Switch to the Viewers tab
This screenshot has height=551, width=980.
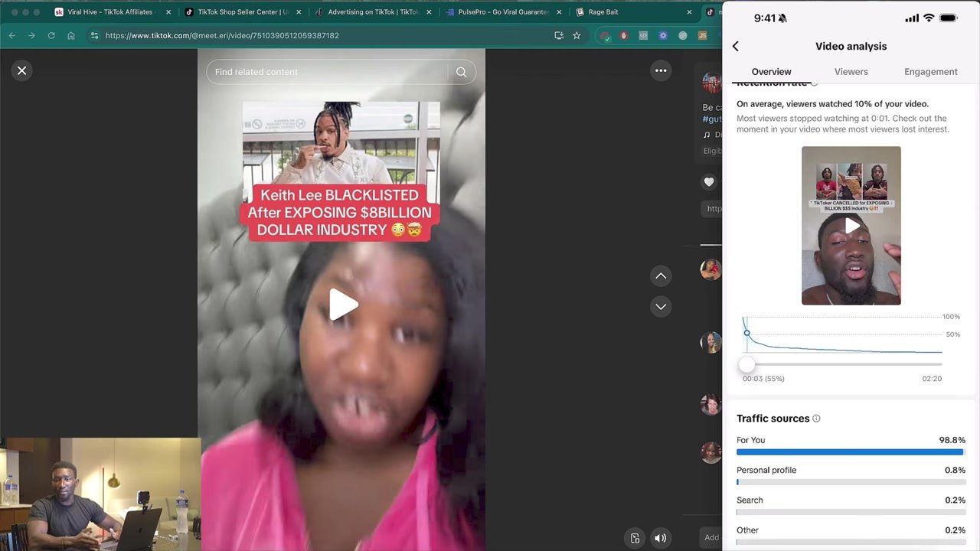tap(851, 72)
